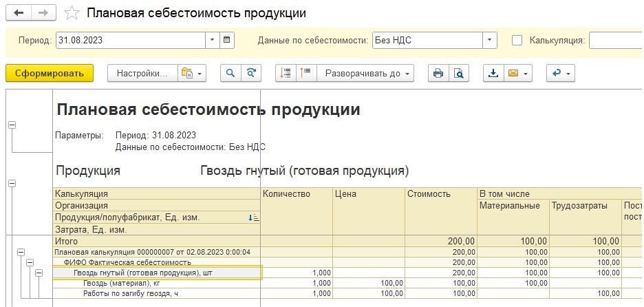Collapse the ФИФО Фактическая себестоимость group
Screen dimensions: 644x307
pos(30,262)
